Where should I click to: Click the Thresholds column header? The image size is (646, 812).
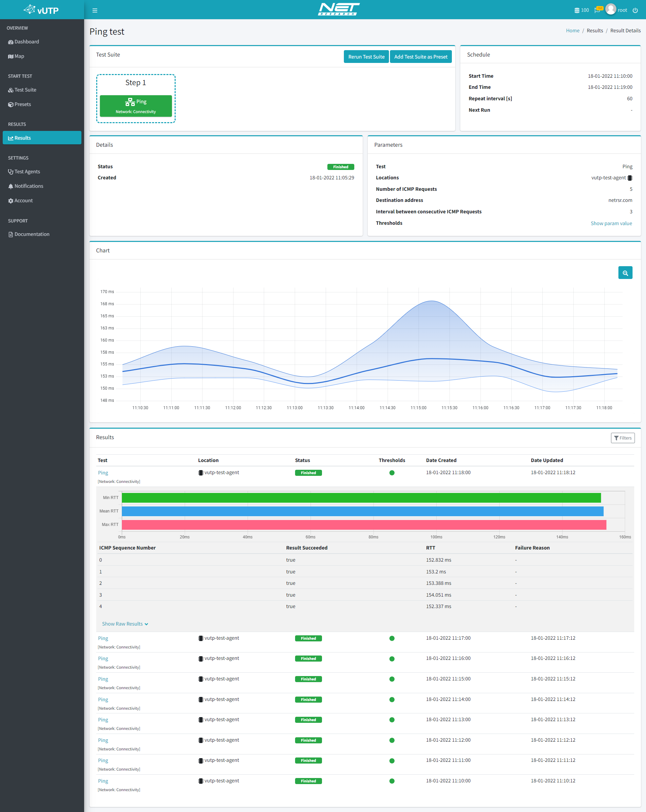click(392, 460)
